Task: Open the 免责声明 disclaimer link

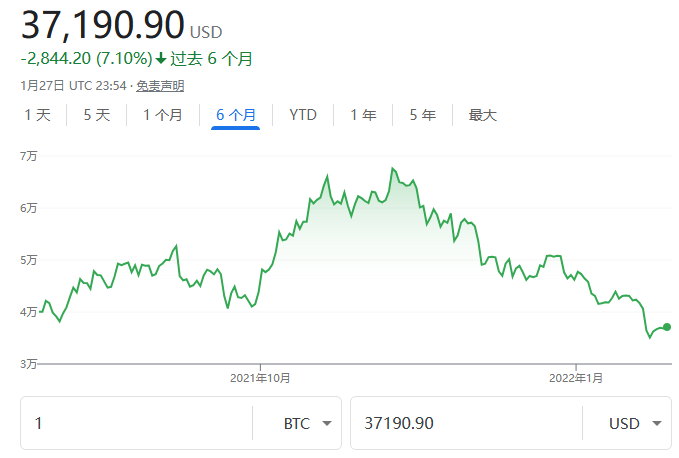Action: [160, 86]
